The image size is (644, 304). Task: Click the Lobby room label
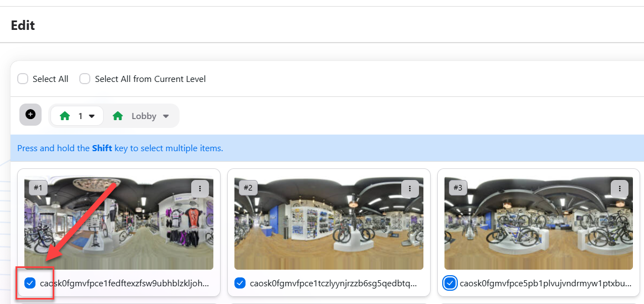coord(144,116)
